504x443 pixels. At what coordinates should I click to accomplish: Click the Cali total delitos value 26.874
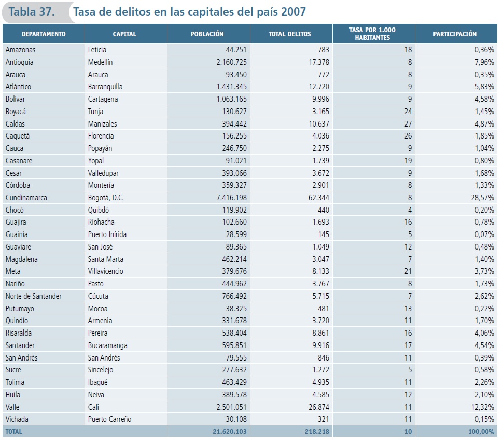(314, 407)
